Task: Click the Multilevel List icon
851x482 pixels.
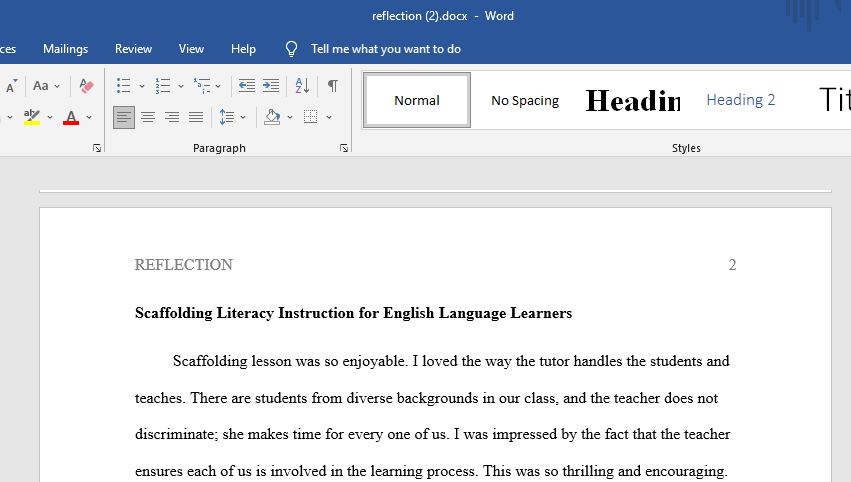Action: pos(202,86)
